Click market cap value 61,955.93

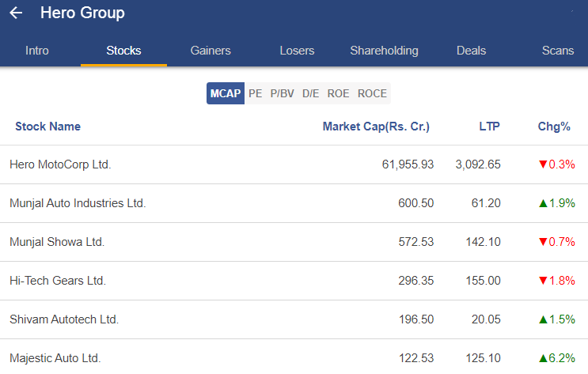(x=408, y=164)
